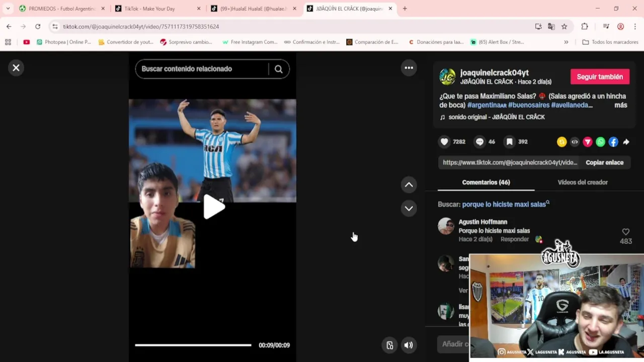Switch to PROMIEDOS browser tab
Screen dimensions: 644x362
(61, 9)
